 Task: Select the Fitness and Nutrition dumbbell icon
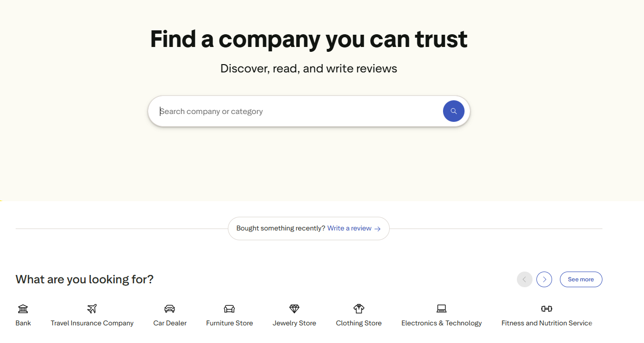[x=547, y=309]
